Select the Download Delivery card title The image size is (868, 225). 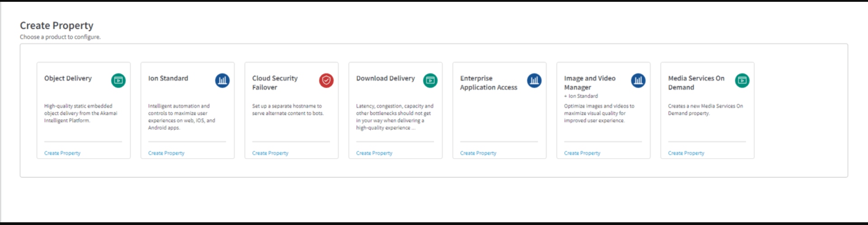386,78
